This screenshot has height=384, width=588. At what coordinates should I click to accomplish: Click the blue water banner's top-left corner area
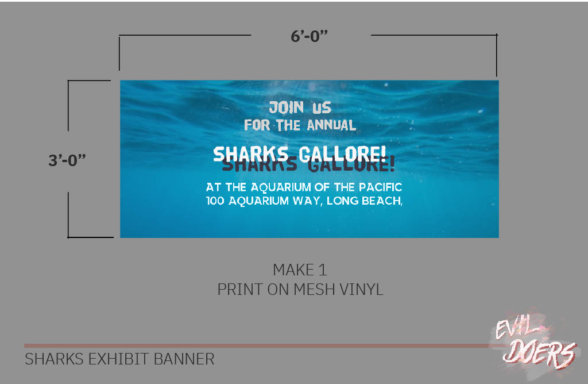(135, 92)
